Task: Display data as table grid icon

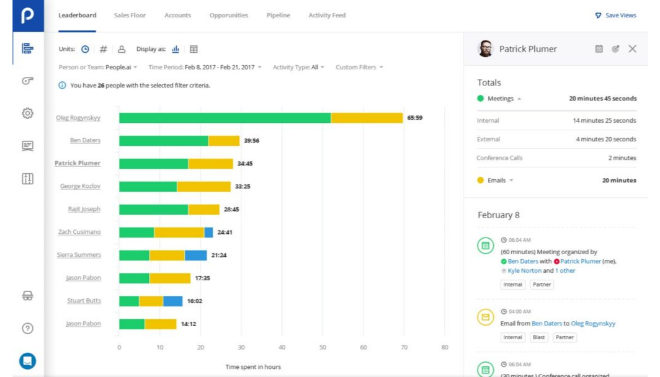Action: click(194, 49)
